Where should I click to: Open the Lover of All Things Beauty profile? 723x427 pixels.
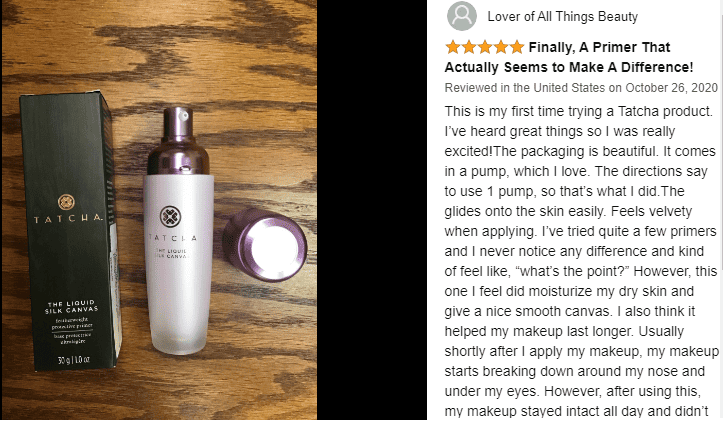563,17
